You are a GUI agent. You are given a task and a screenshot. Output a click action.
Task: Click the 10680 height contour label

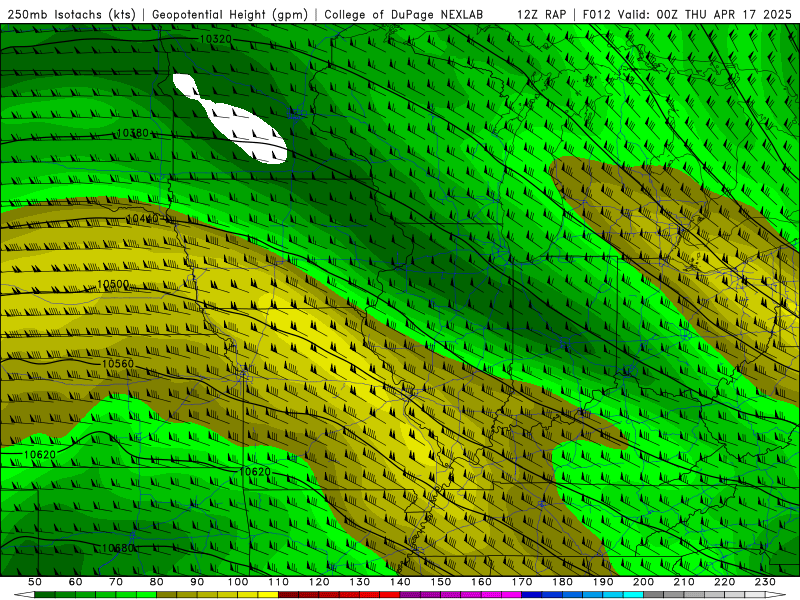coord(118,548)
